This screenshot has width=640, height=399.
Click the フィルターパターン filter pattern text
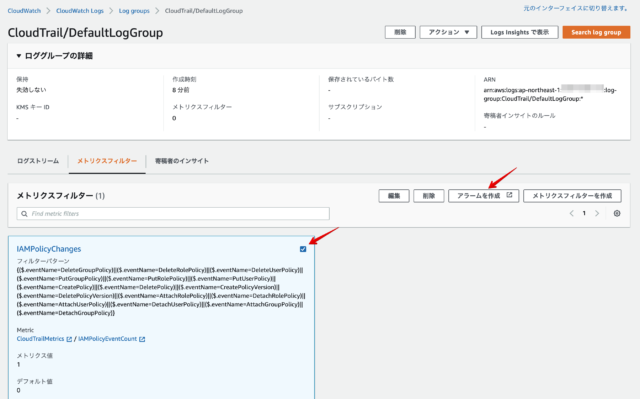coord(160,291)
